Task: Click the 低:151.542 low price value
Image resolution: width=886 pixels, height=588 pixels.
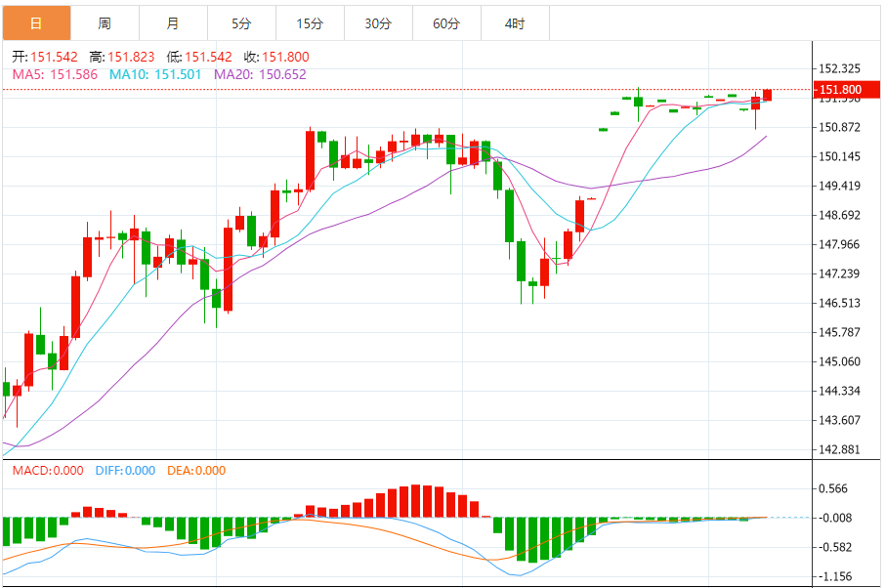Action: click(199, 57)
